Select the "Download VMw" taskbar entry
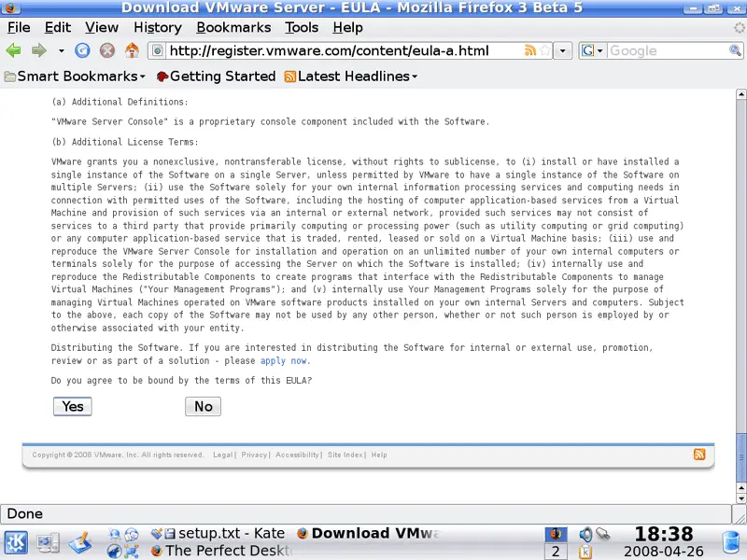Screen dimensions: 747x560 point(367,533)
